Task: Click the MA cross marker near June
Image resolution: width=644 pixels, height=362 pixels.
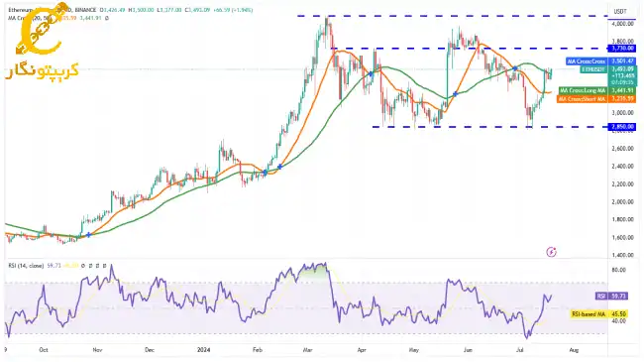Action: 455,94
